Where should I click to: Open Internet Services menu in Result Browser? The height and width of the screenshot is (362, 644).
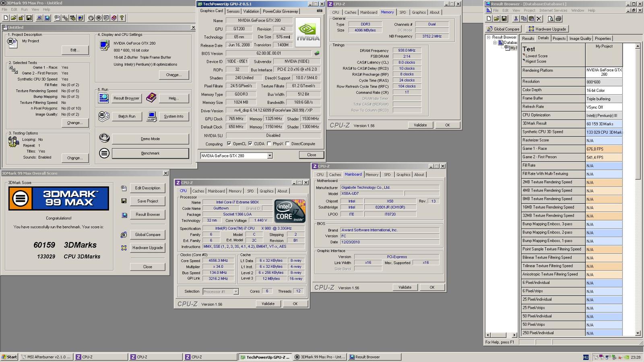(x=553, y=10)
